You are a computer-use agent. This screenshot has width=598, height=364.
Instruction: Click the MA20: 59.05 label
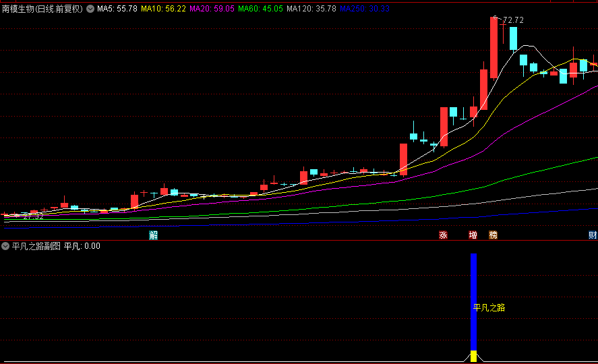click(212, 9)
